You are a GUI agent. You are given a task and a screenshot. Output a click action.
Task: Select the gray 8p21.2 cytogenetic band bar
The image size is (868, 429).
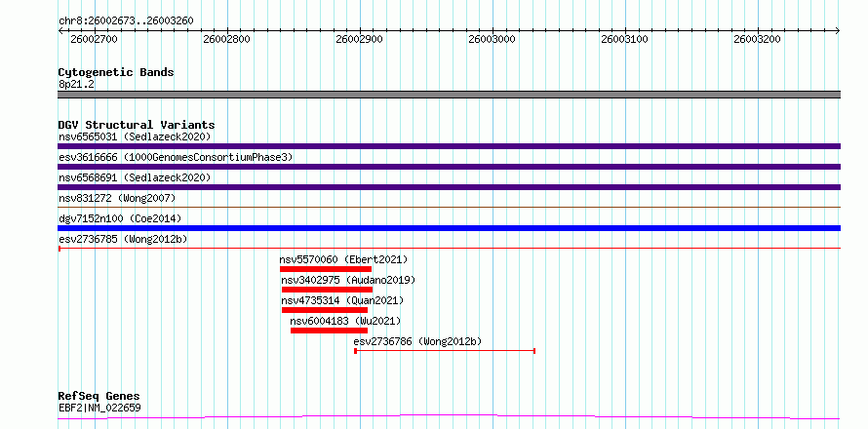click(449, 95)
